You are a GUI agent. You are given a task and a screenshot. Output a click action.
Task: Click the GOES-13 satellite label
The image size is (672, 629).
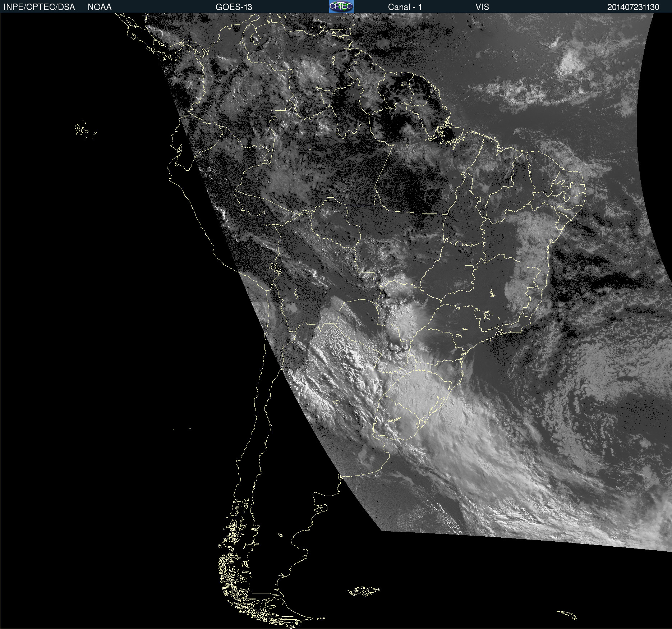click(x=234, y=7)
